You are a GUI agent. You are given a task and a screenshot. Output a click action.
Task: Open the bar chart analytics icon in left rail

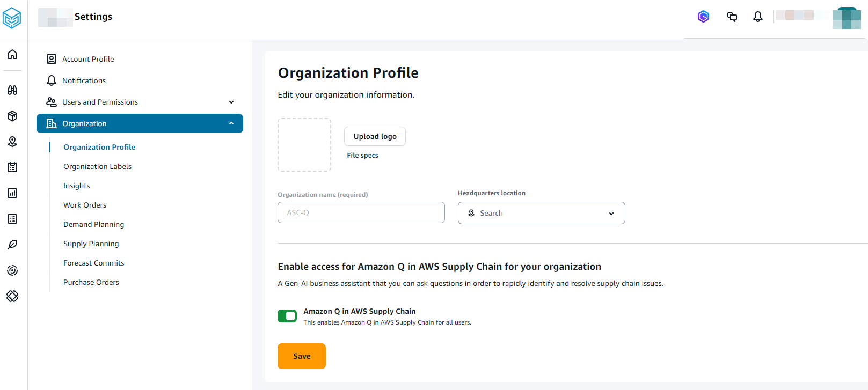[12, 193]
